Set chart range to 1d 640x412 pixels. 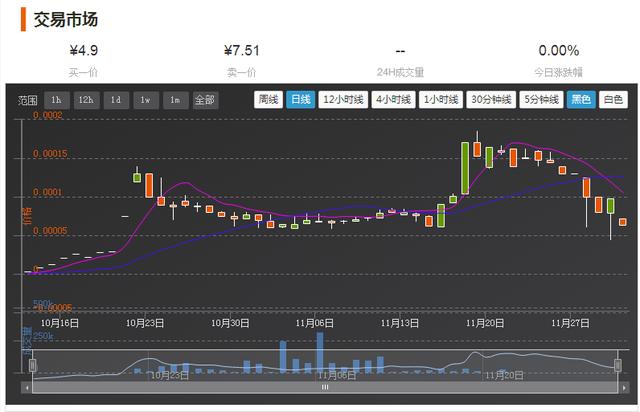click(x=115, y=100)
